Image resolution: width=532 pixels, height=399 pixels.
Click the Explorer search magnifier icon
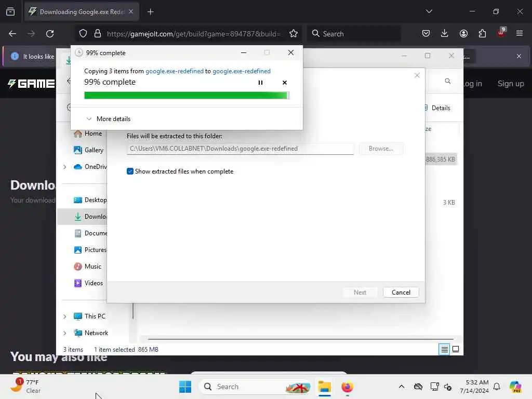pos(447,81)
